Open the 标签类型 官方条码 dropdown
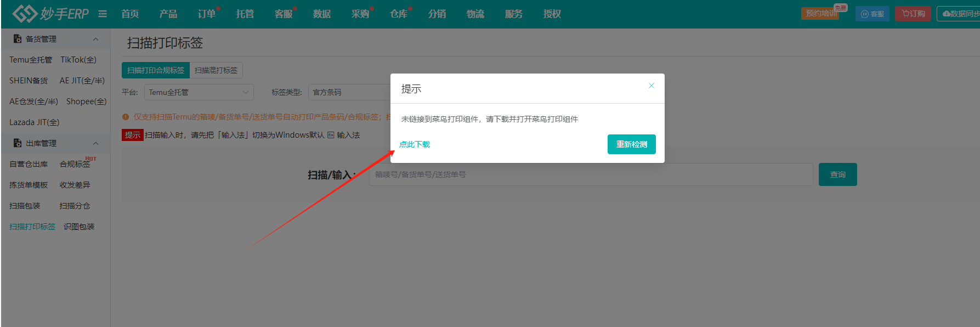The image size is (980, 327). pyautogui.click(x=349, y=92)
